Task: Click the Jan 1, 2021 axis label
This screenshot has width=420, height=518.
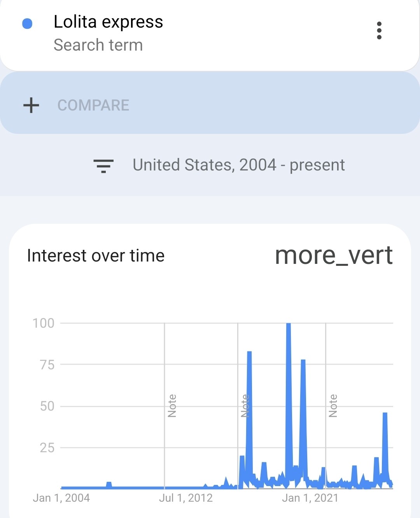Action: (310, 498)
